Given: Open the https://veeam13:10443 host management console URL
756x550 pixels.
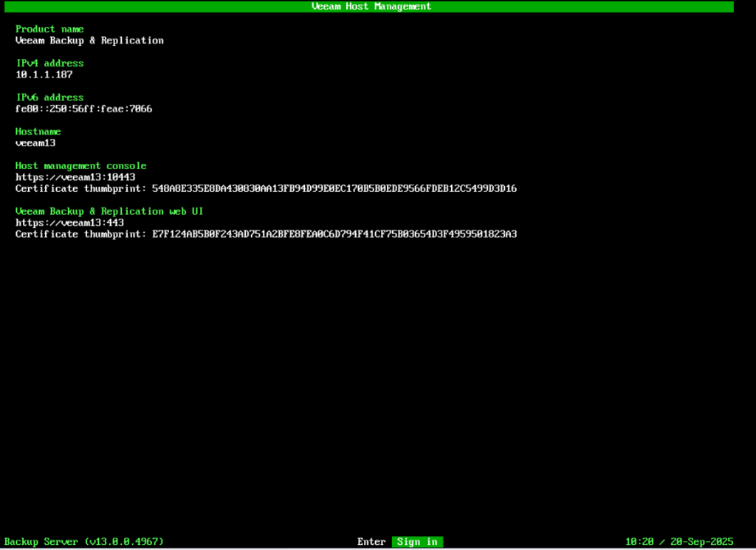Looking at the screenshot, I should pyautogui.click(x=75, y=177).
